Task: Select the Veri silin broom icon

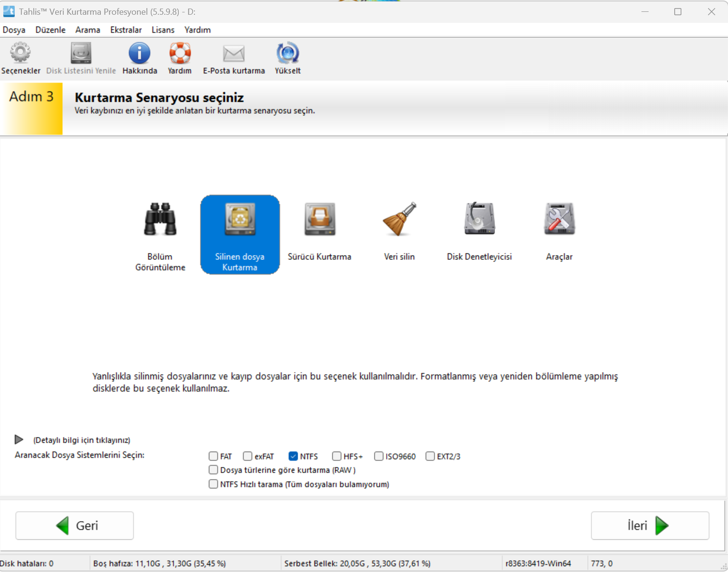Action: (x=399, y=220)
